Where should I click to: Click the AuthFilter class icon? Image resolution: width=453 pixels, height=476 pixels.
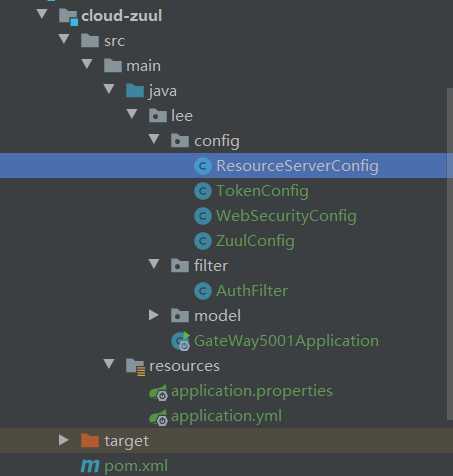203,291
